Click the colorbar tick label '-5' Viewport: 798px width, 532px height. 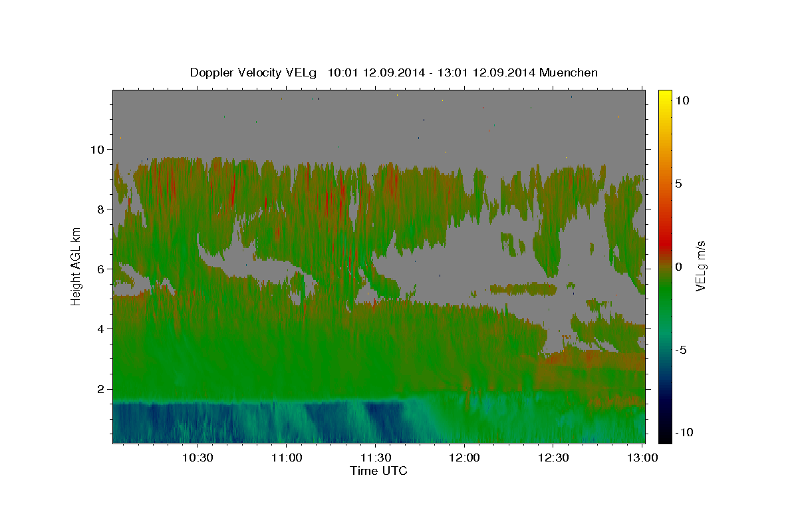tap(680, 350)
